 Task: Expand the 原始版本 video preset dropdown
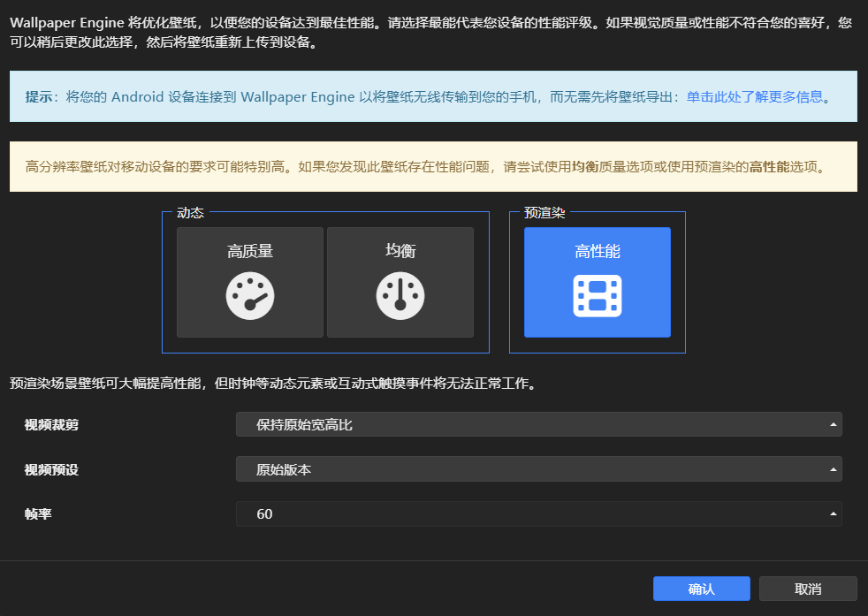pos(537,469)
